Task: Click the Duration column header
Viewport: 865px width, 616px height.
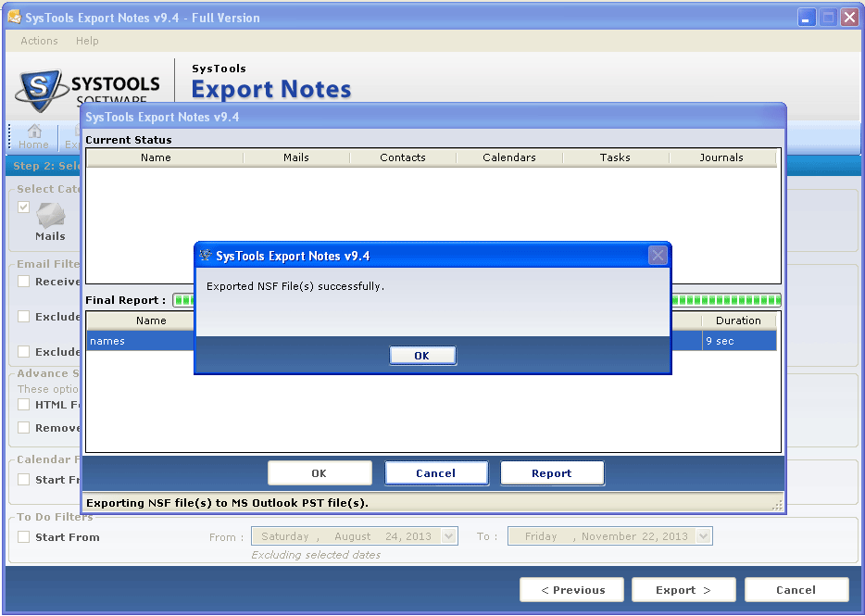Action: (x=739, y=321)
